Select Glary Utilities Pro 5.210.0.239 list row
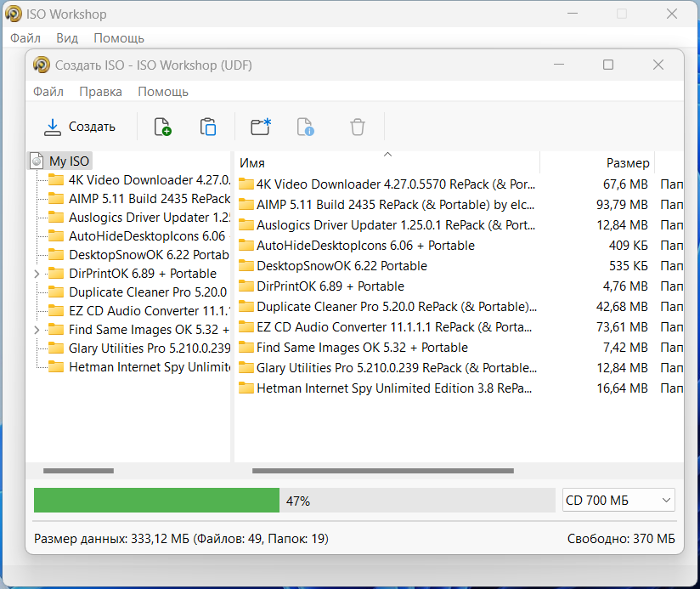The height and width of the screenshot is (589, 700). click(459, 368)
